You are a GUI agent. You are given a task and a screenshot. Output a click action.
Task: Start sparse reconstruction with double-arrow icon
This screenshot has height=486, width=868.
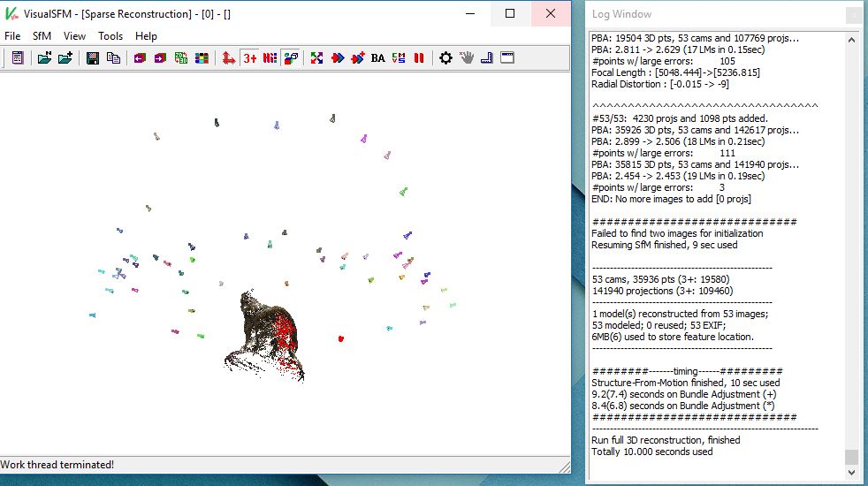[x=338, y=58]
